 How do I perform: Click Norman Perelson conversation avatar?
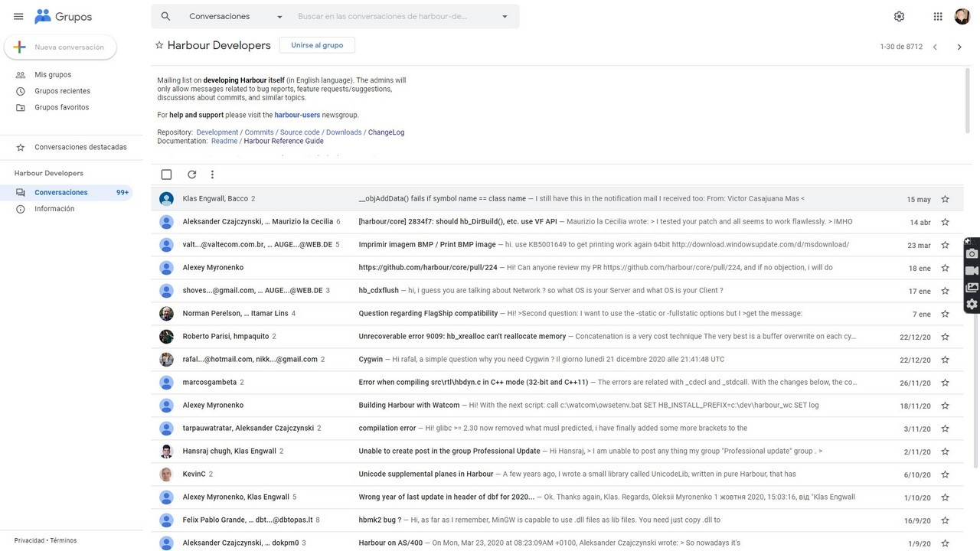(166, 314)
